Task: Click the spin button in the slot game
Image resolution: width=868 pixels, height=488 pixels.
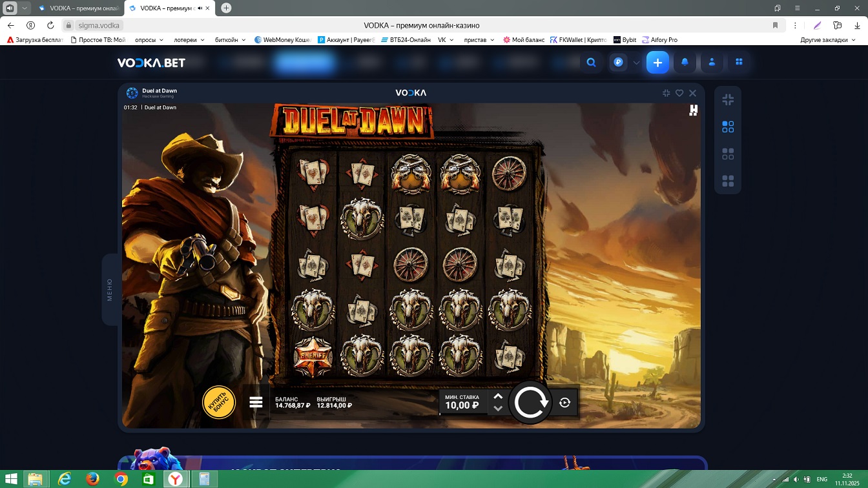Action: point(530,403)
